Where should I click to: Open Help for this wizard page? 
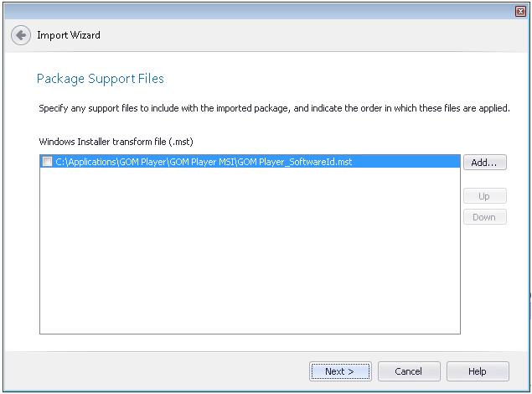point(478,371)
